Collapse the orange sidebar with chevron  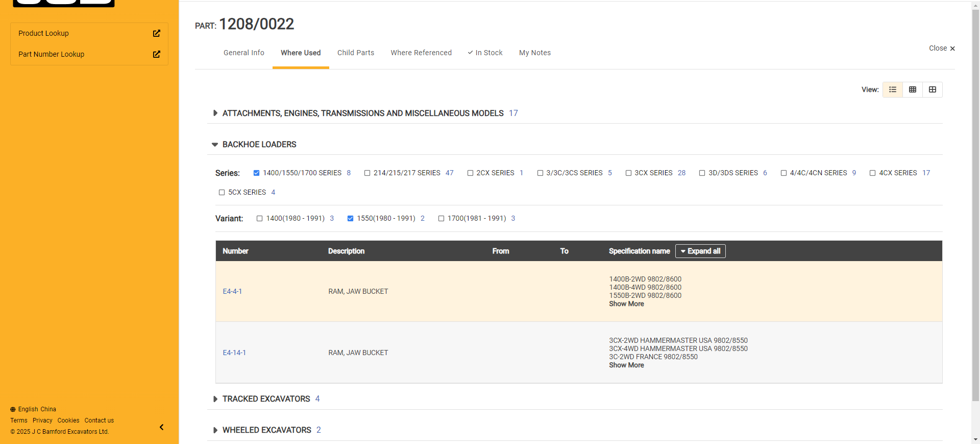coord(161,427)
